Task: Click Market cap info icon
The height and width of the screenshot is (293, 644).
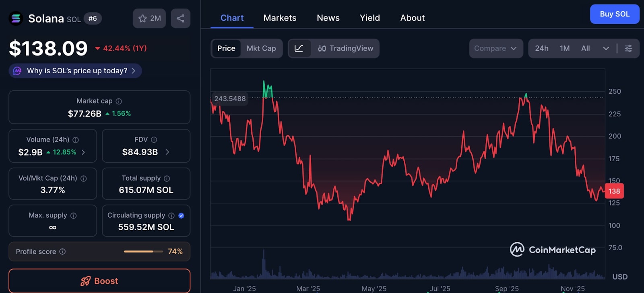Action: 119,101
